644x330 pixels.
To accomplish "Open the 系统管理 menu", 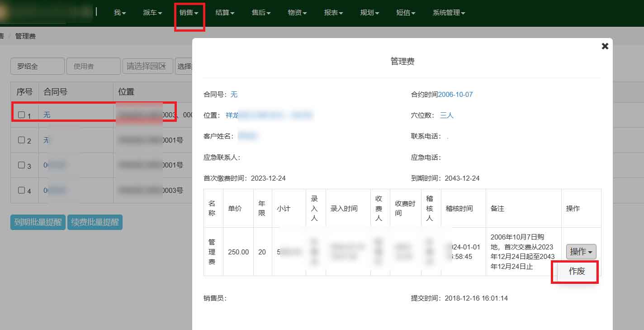I will click(447, 13).
